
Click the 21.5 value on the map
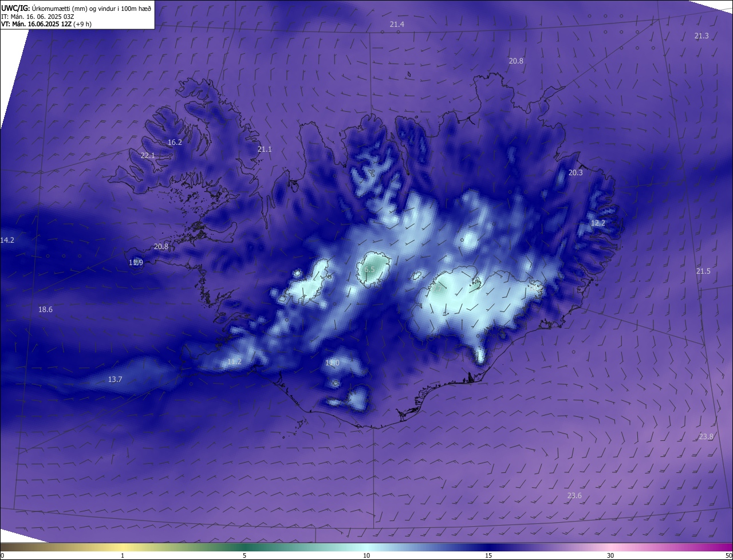tap(703, 271)
